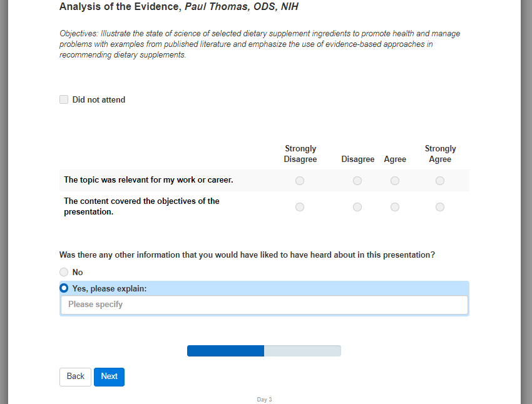The height and width of the screenshot is (404, 532).
Task: Select Agree for topic relevance row
Action: click(x=395, y=181)
